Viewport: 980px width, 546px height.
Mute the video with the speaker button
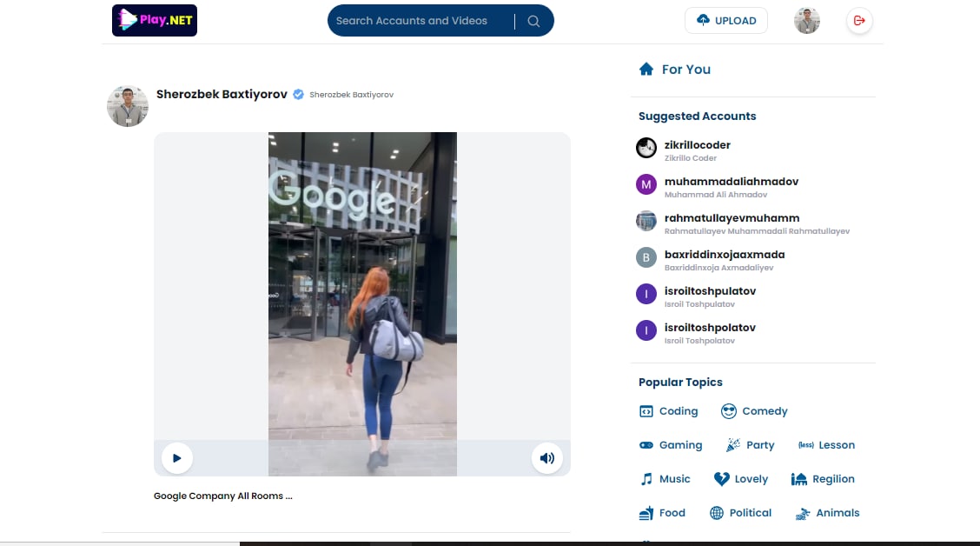click(x=546, y=458)
